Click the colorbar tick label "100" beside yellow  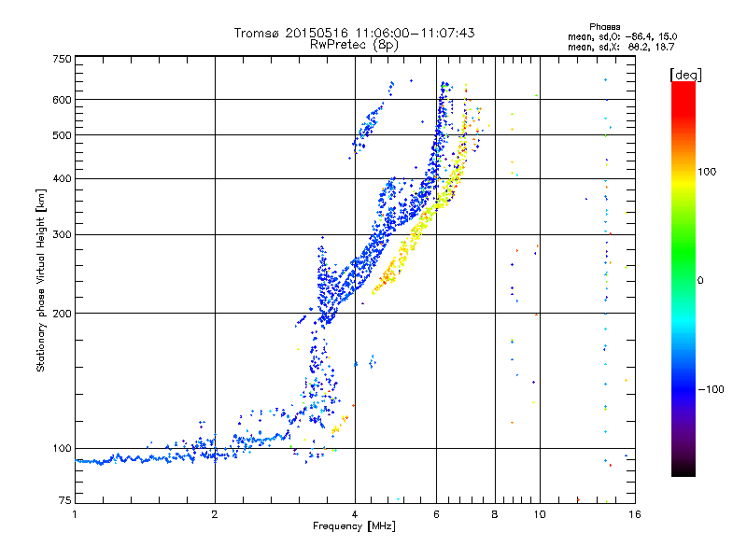[x=707, y=172]
